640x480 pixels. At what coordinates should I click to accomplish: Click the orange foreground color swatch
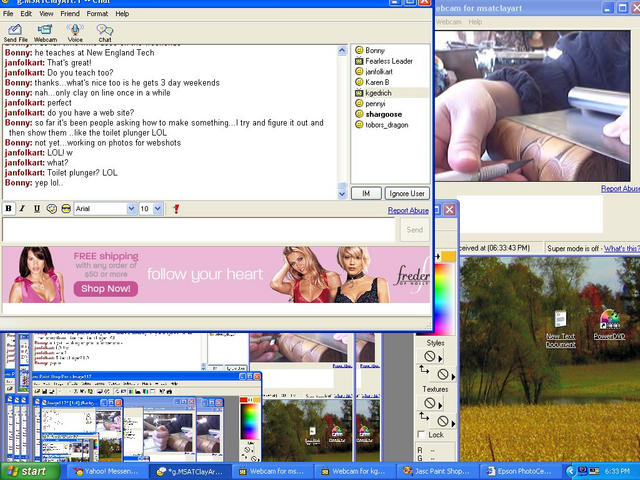coord(448,256)
